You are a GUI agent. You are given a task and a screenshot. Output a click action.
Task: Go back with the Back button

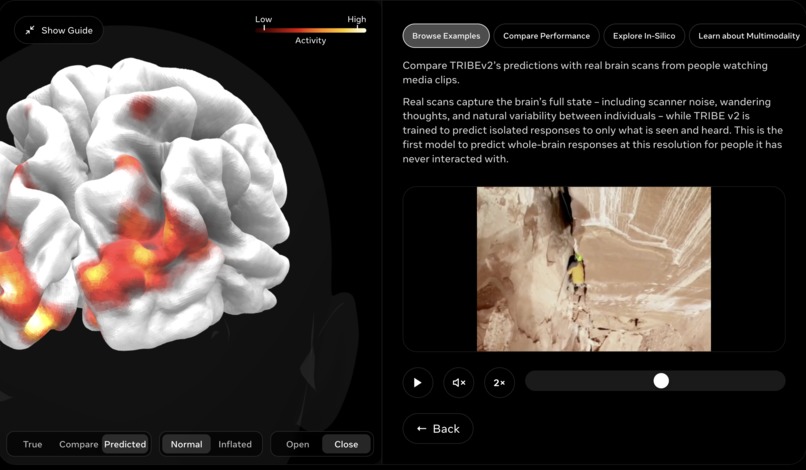[x=438, y=429]
